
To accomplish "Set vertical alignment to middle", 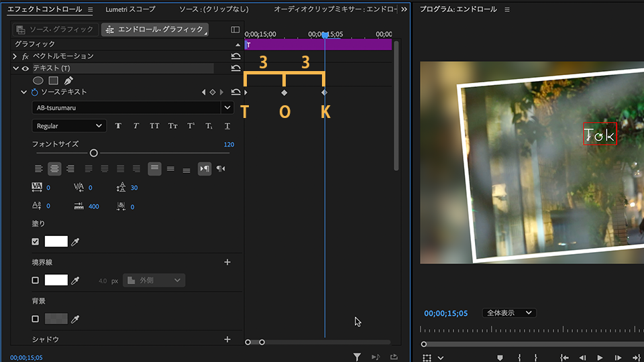I will [170, 169].
